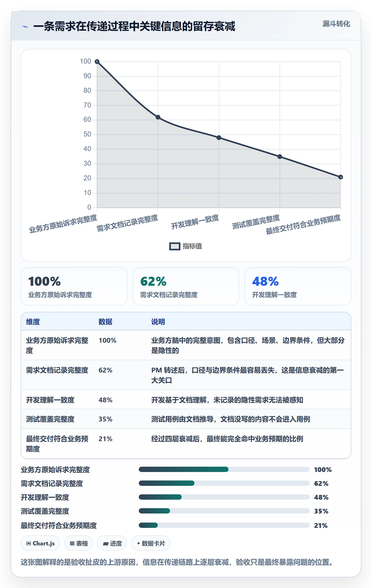
Task: Click the description starting with PM 转述后
Action: pyautogui.click(x=247, y=375)
